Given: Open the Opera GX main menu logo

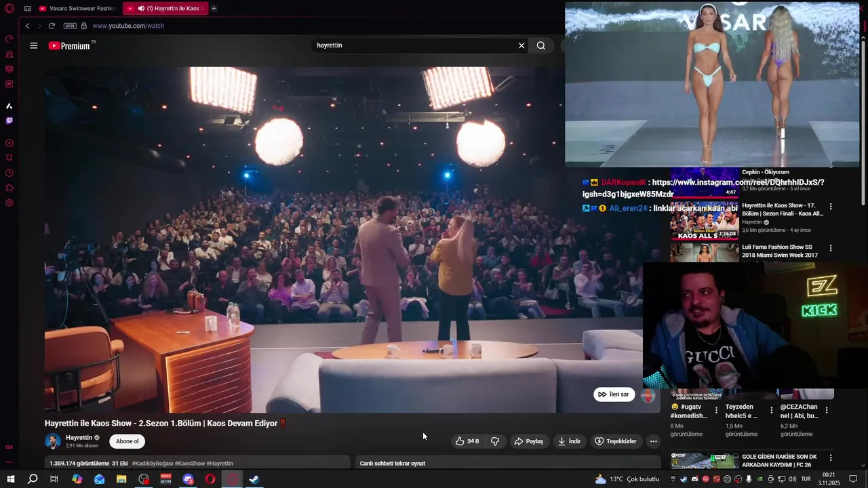Looking at the screenshot, I should tap(9, 9).
